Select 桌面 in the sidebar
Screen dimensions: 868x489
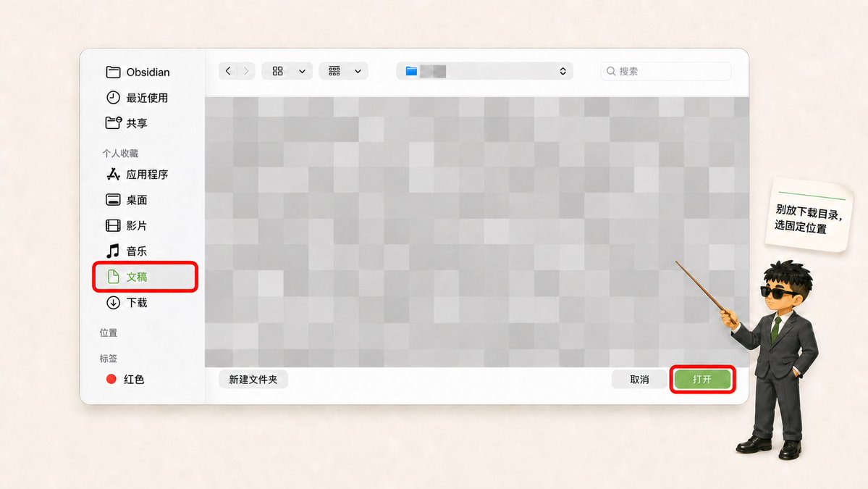126,200
